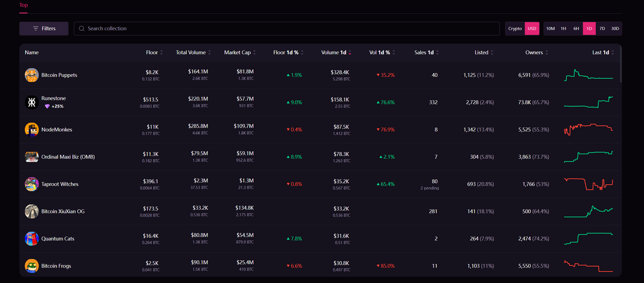This screenshot has width=644, height=283.
Task: Click Bitcoin Puppets floor value $8.2K
Action: tap(152, 72)
